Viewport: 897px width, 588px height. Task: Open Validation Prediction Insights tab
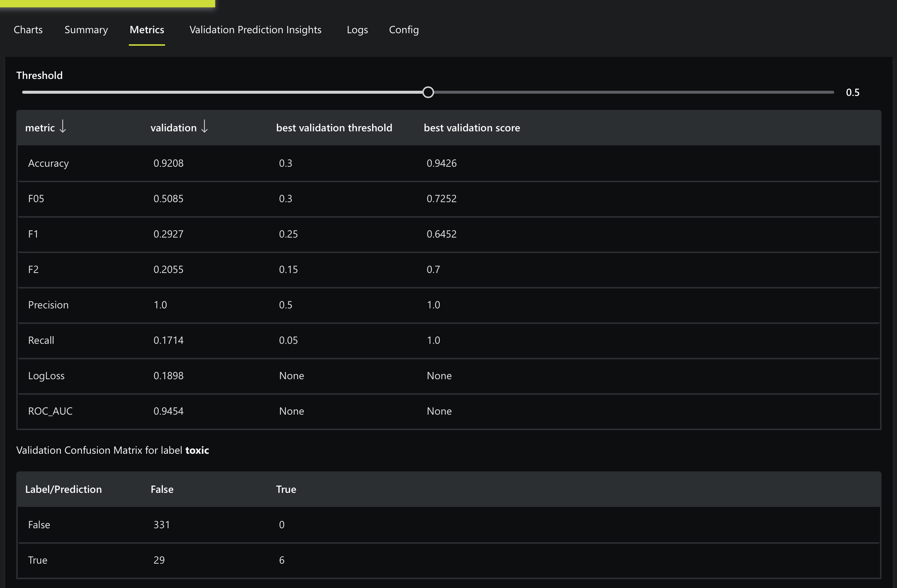click(255, 30)
